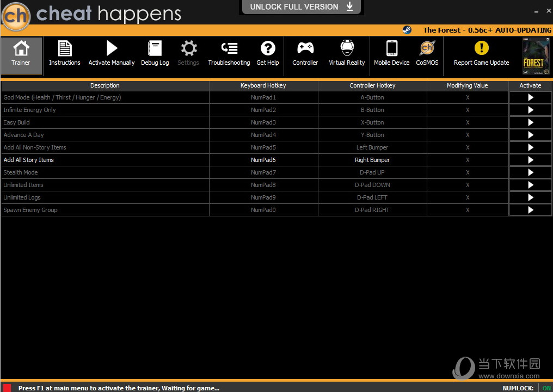Screen dimensions: 553x392
Task: Activate Infinite Energy Only cheat
Action: [531, 110]
